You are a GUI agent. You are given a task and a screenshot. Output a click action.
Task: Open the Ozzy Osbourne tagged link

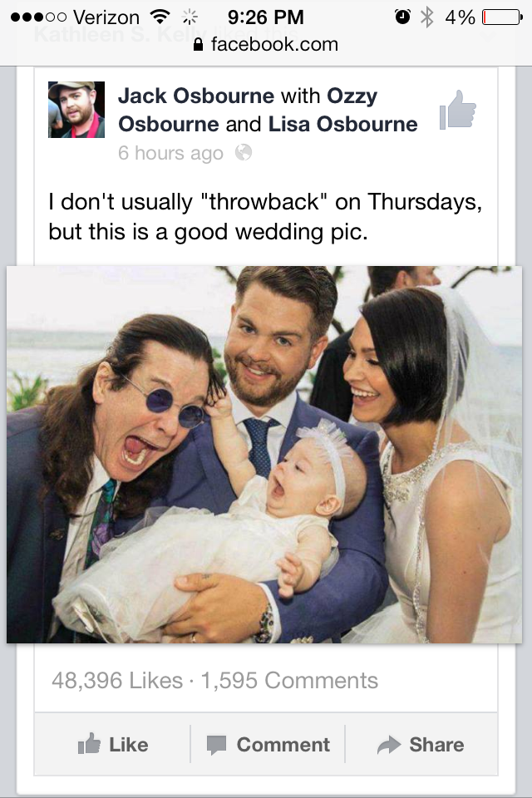click(248, 110)
